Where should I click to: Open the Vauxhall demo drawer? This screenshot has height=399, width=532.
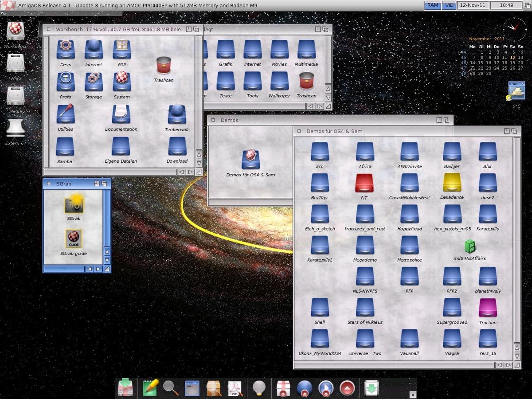point(409,339)
